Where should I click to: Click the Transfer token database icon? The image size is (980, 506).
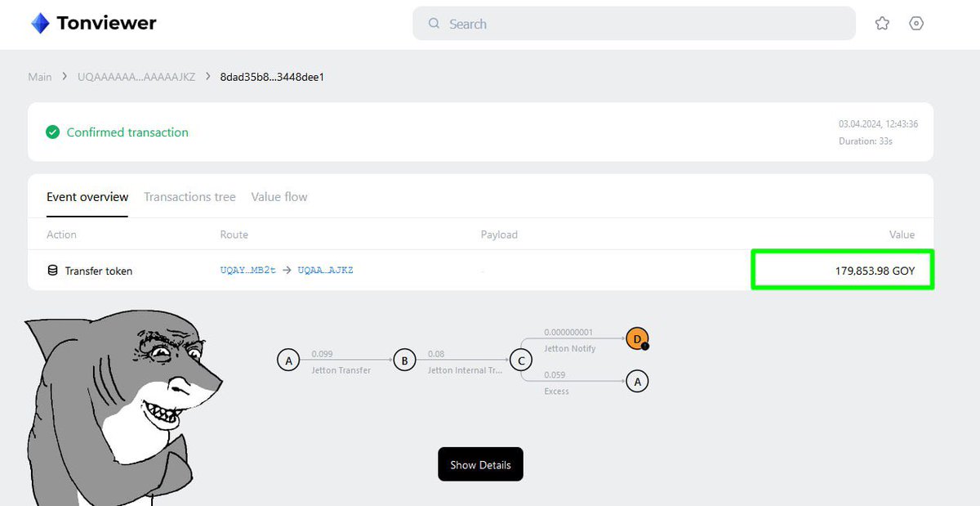click(x=52, y=271)
